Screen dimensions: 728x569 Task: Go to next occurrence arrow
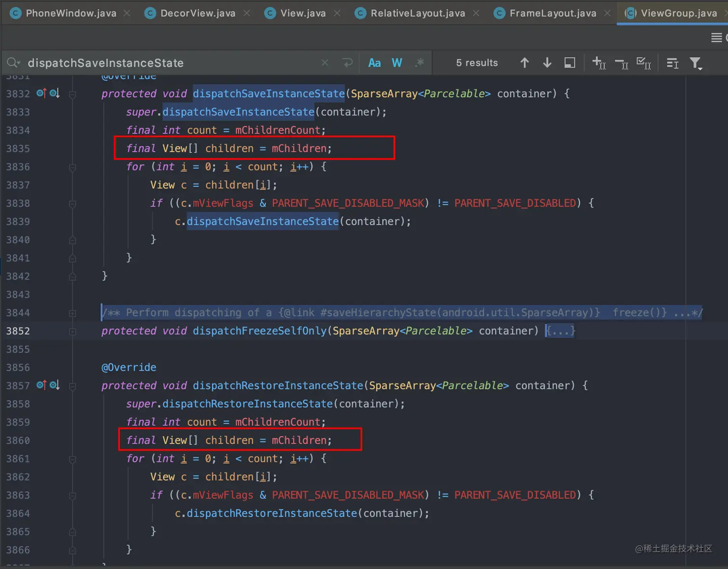click(547, 63)
